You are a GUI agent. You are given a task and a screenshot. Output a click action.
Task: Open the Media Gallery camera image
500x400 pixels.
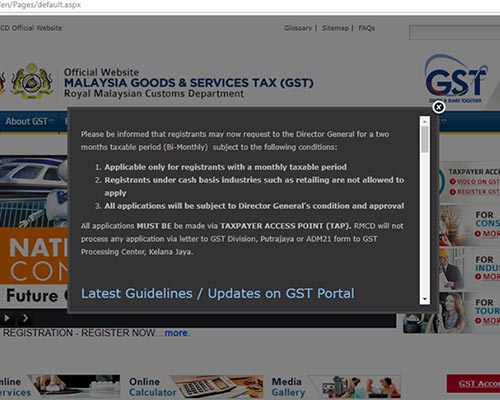(x=354, y=387)
